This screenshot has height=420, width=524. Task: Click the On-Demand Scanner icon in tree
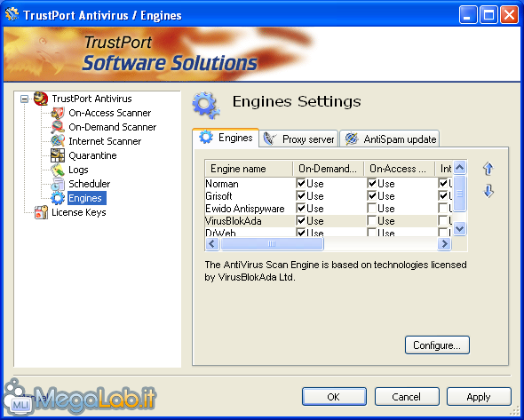point(58,127)
